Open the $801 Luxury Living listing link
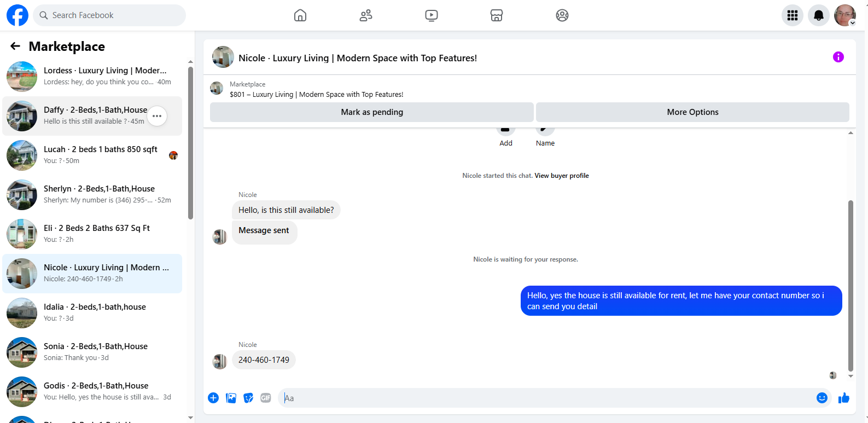 point(317,94)
